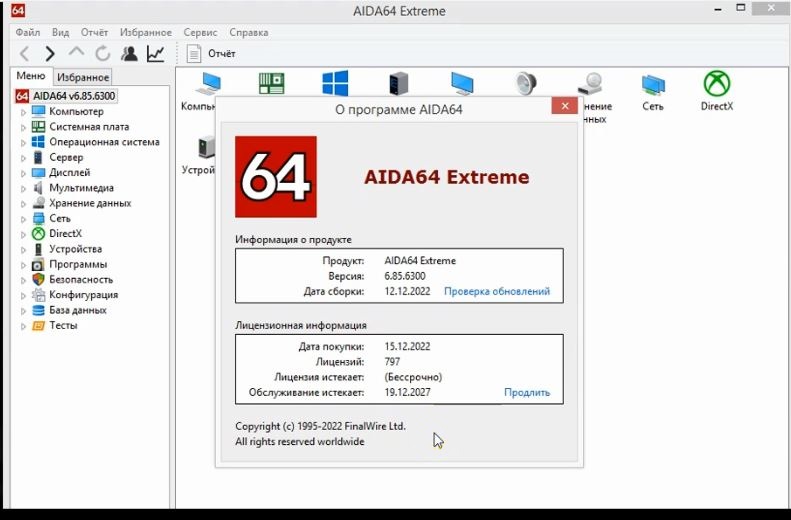Click the Мультимедиа speaker tree icon
The height and width of the screenshot is (520, 791).
[x=38, y=188]
